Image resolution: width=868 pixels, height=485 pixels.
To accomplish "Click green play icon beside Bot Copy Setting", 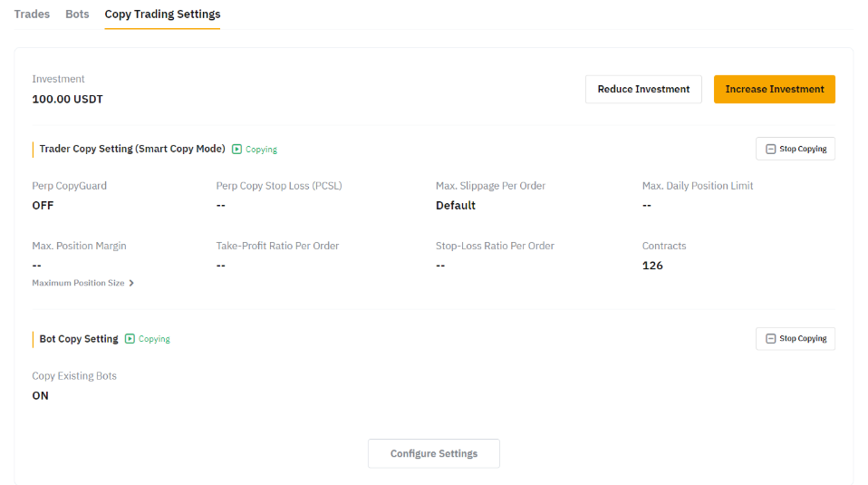I will pos(130,339).
